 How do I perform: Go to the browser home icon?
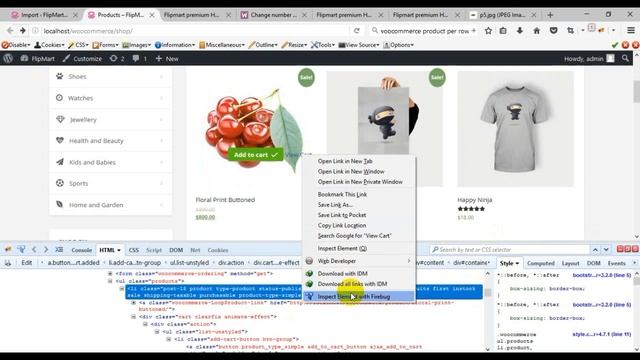click(x=537, y=31)
